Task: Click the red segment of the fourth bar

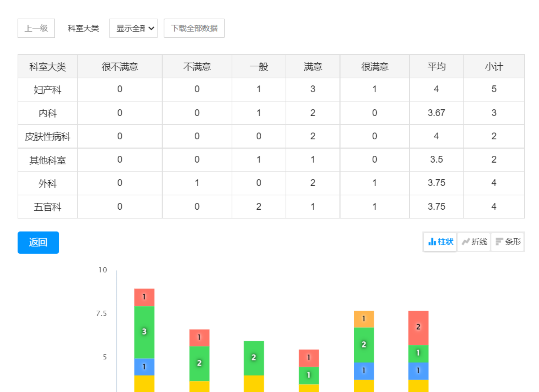Action: coord(309,358)
